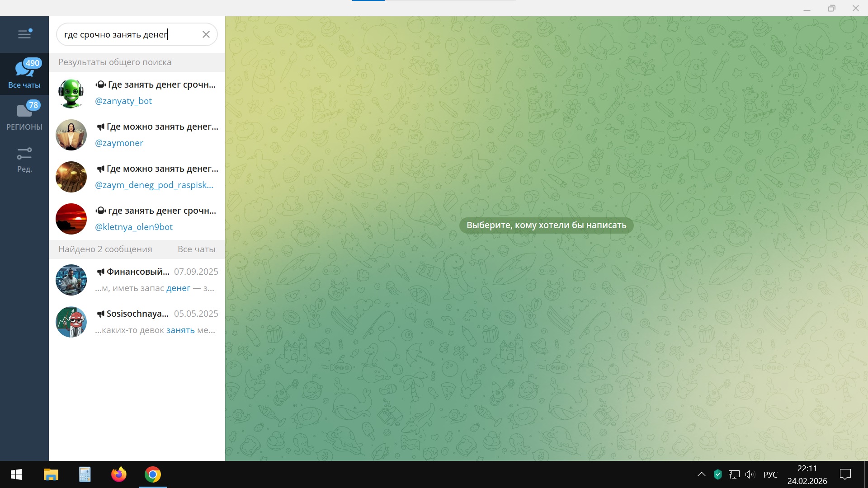The height and width of the screenshot is (488, 868).
Task: Open the volume speaker icon
Action: point(750,474)
